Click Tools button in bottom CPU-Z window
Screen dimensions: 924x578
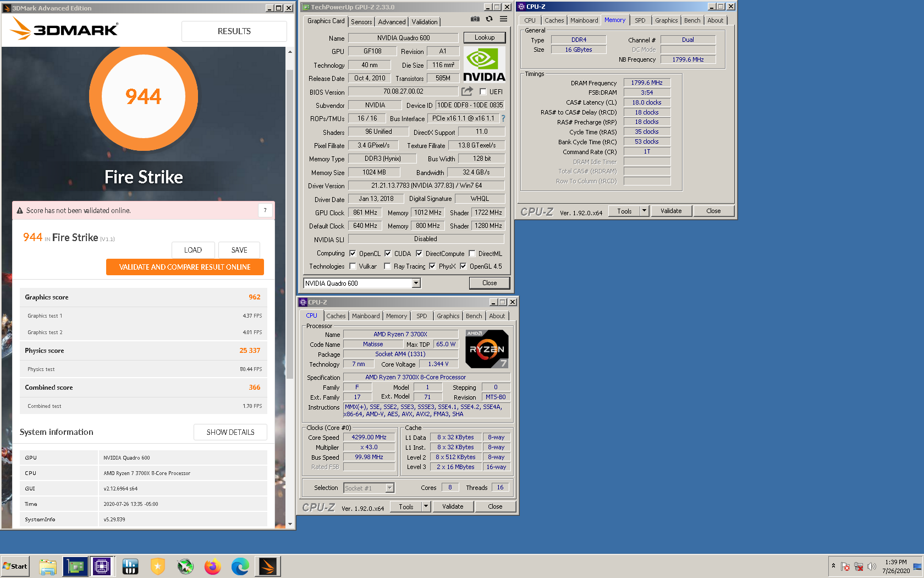click(406, 506)
